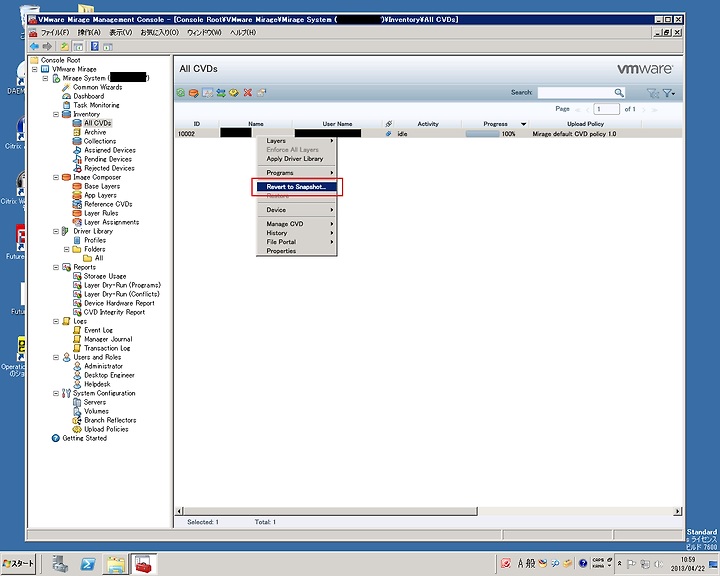Viewport: 720px width, 576px height.
Task: Select Base Layers under Image Composer
Action: [x=102, y=186]
